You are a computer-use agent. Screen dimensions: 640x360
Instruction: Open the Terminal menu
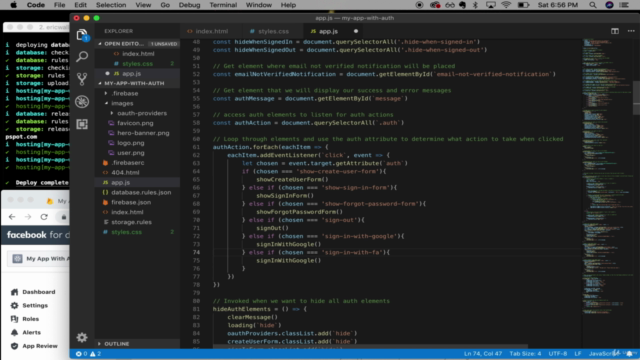223,5
